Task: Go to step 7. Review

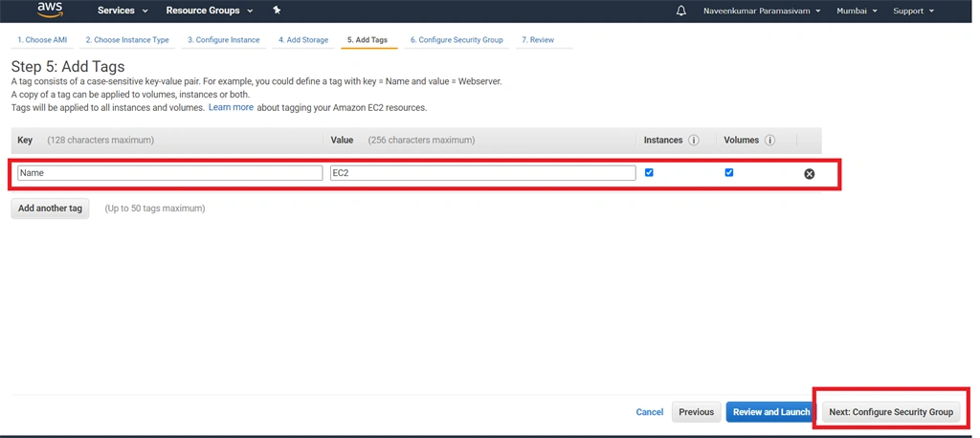Action: tap(538, 40)
